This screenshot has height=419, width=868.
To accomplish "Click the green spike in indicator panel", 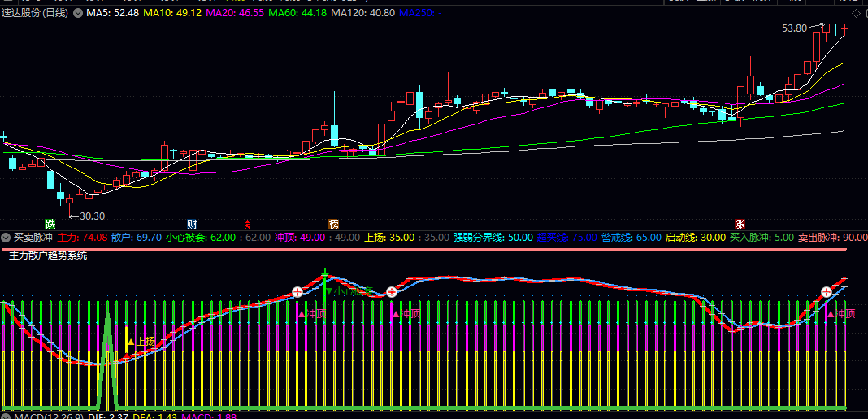I will [x=107, y=358].
